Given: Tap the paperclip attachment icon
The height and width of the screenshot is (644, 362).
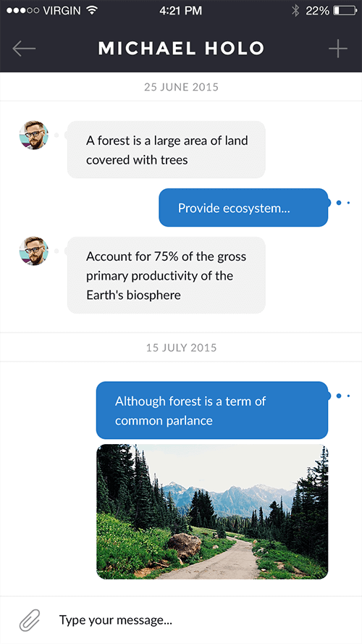Looking at the screenshot, I should [x=30, y=620].
